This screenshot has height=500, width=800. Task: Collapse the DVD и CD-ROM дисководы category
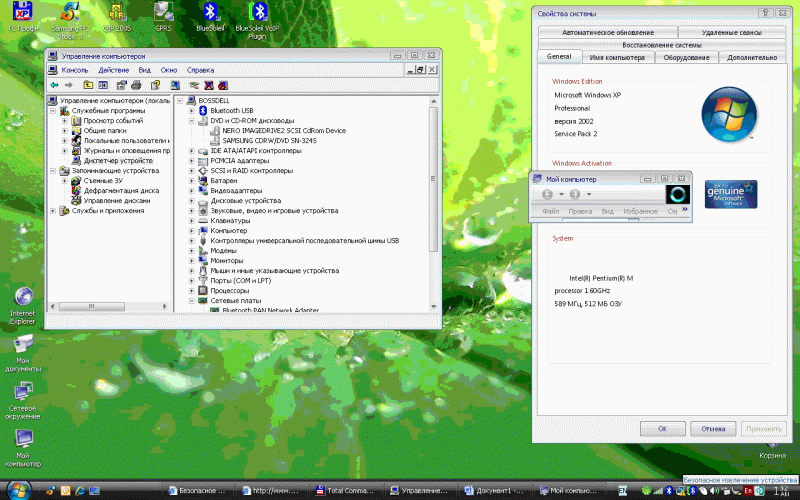pyautogui.click(x=192, y=121)
